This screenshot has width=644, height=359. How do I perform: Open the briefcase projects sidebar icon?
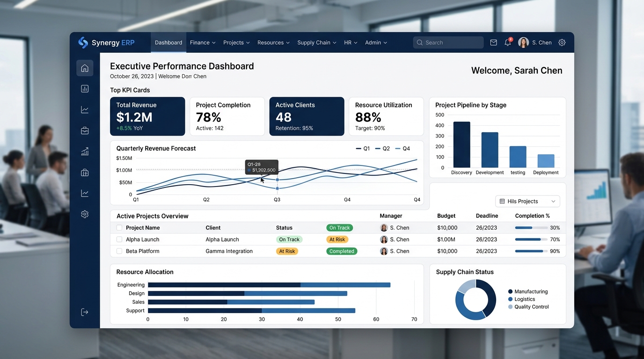pos(85,131)
